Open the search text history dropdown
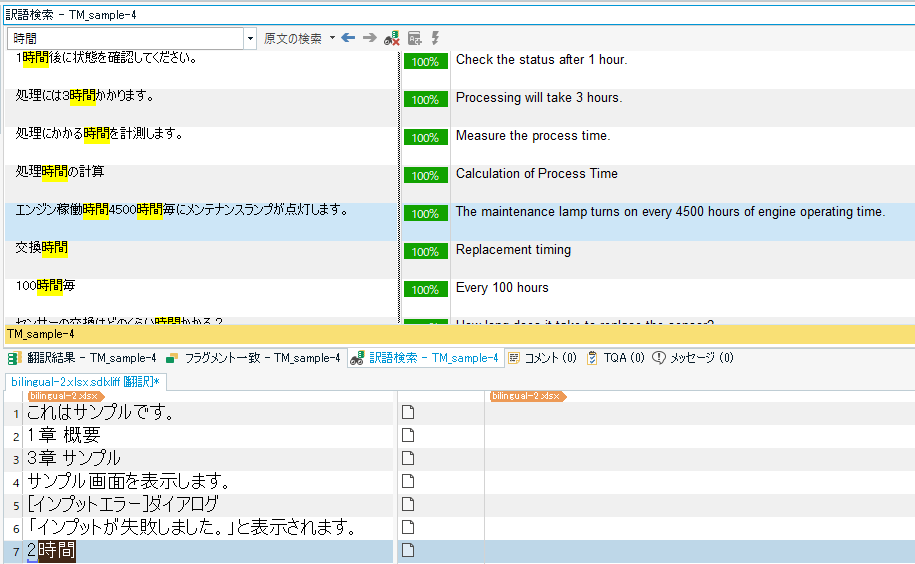Screen dimensions: 915x564 [250, 39]
